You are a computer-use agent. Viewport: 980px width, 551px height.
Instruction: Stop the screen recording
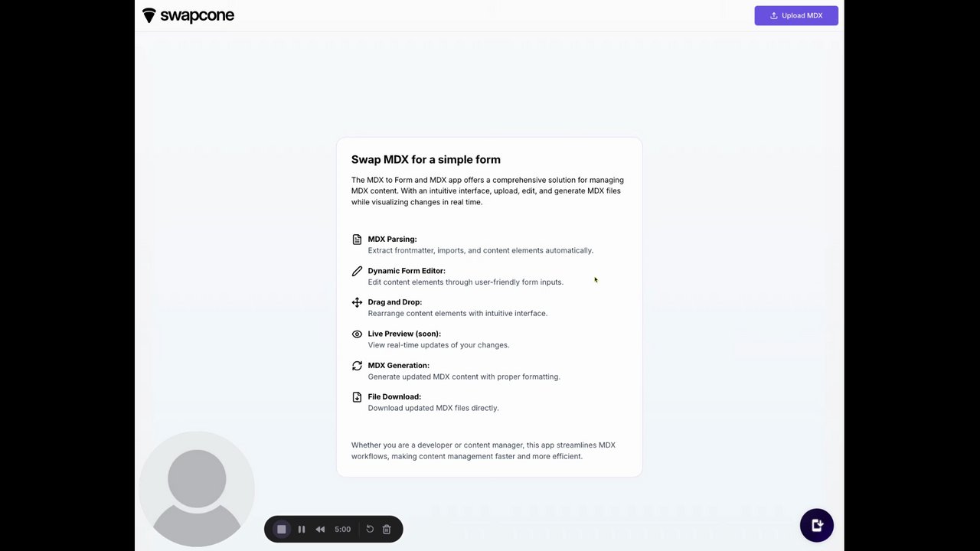tap(282, 529)
